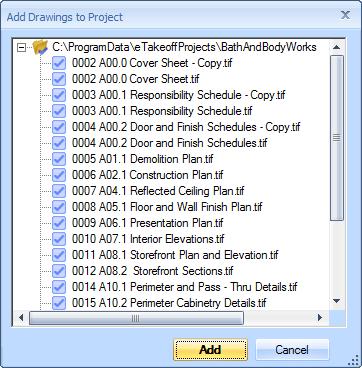The image size is (362, 368).
Task: Select 0012 A08.2 Storefront Sections.tif item
Action: pyautogui.click(x=153, y=271)
